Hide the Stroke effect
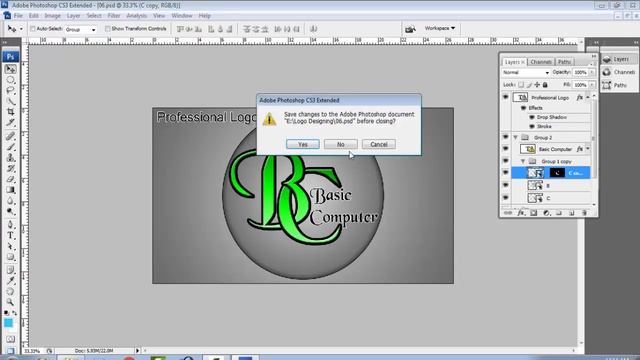Image resolution: width=640 pixels, height=360 pixels. 531,127
